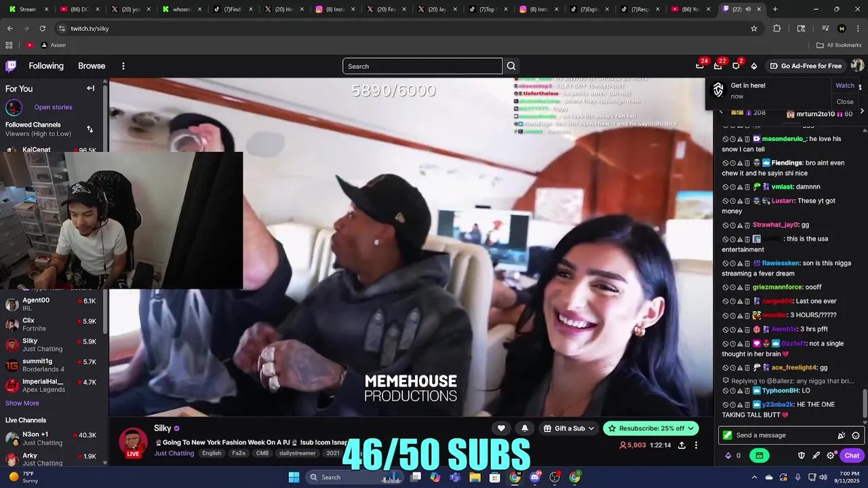Click the Chat send button
868x488 pixels.
(x=852, y=455)
